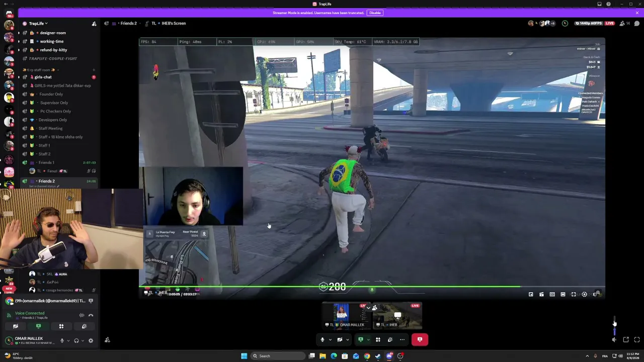
Task: Toggle camera in the bottom call bar
Action: pyautogui.click(x=340, y=340)
